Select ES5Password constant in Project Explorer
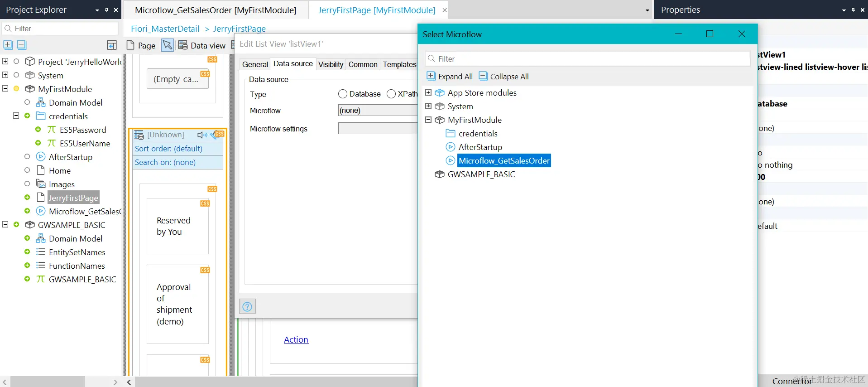Screen dimensions: 868x387 point(82,130)
